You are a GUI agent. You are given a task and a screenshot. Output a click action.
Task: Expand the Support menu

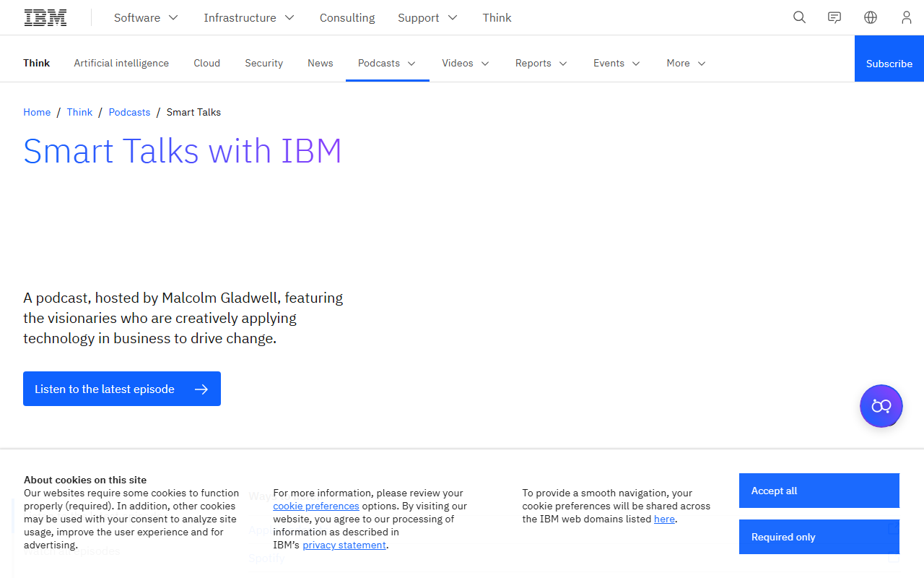point(427,17)
